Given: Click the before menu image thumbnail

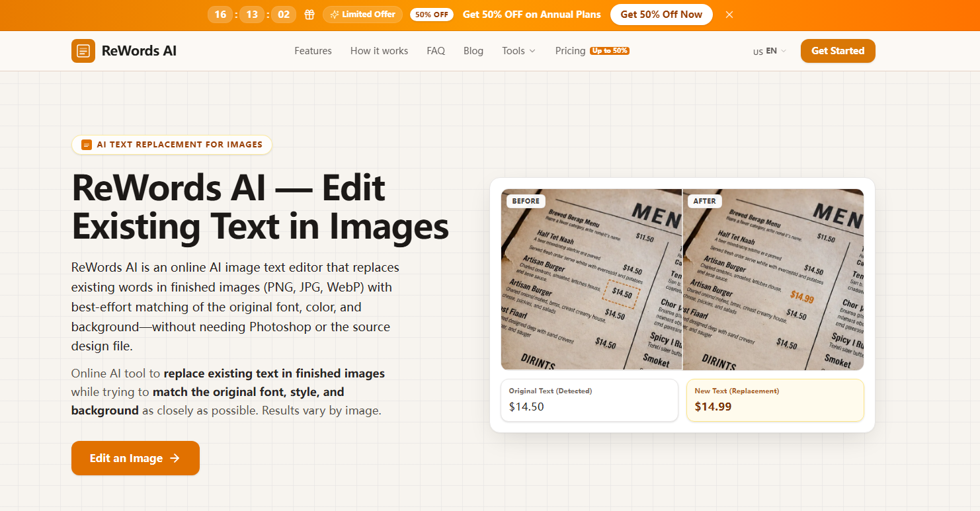Looking at the screenshot, I should coord(591,280).
